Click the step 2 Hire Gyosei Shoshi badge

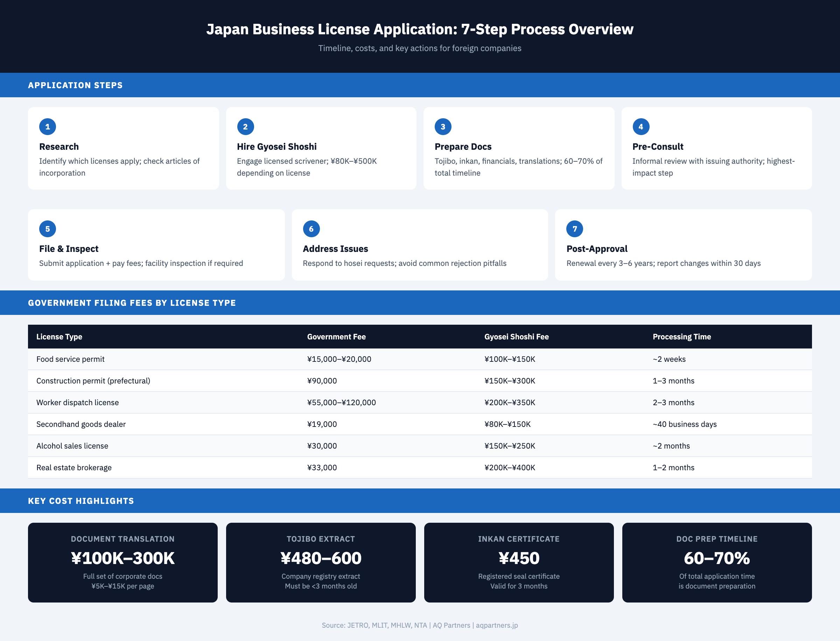click(x=245, y=126)
